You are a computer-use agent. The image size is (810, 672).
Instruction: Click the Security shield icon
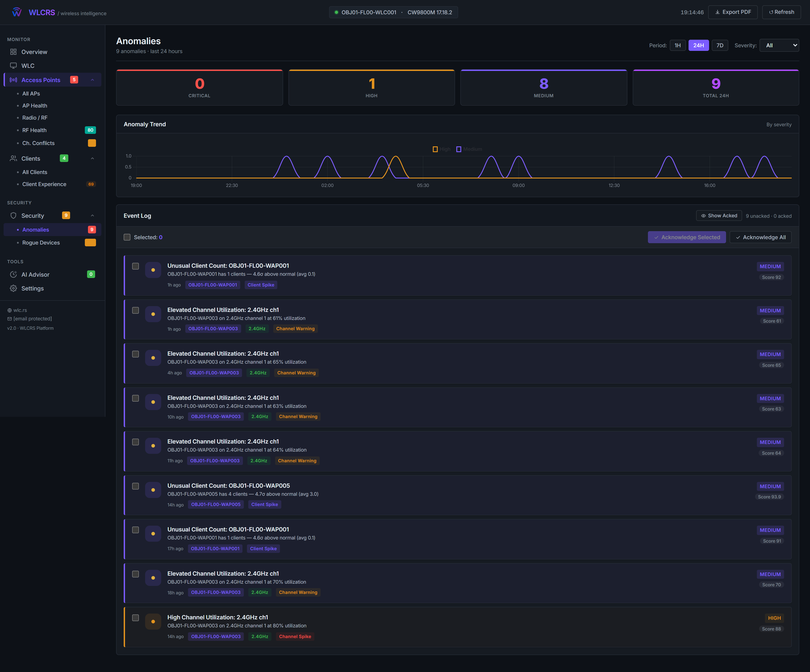point(13,216)
